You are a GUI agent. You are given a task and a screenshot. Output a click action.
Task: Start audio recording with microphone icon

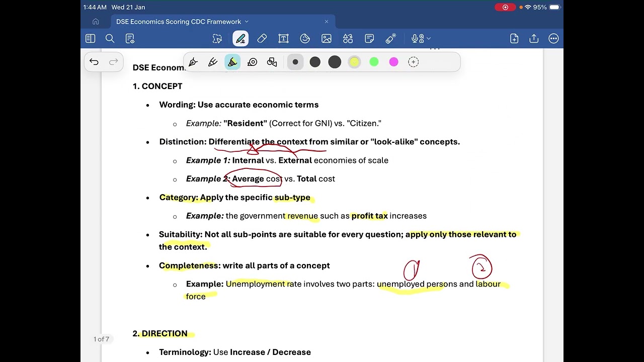coord(417,38)
